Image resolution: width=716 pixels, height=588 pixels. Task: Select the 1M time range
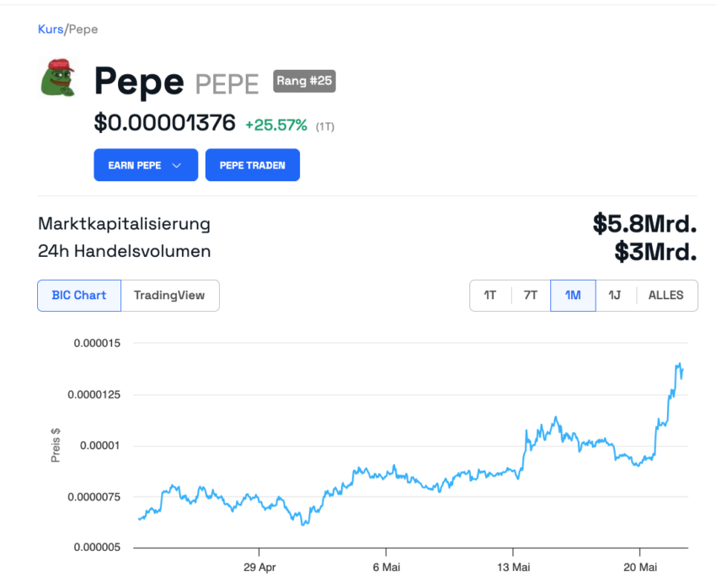click(573, 296)
